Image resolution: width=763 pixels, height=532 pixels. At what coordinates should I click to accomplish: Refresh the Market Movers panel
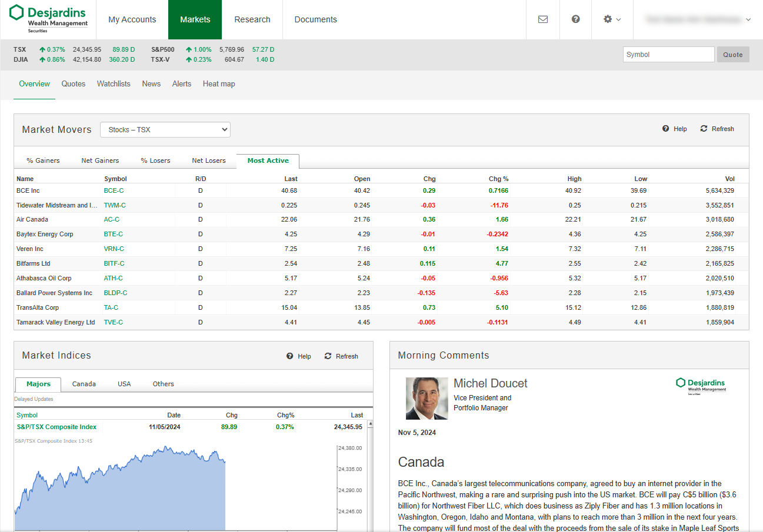tap(717, 129)
